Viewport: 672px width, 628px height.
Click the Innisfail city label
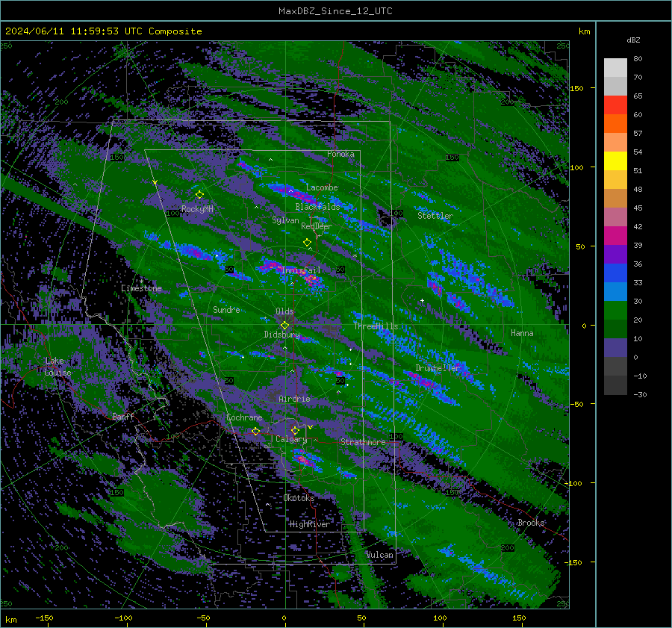301,270
